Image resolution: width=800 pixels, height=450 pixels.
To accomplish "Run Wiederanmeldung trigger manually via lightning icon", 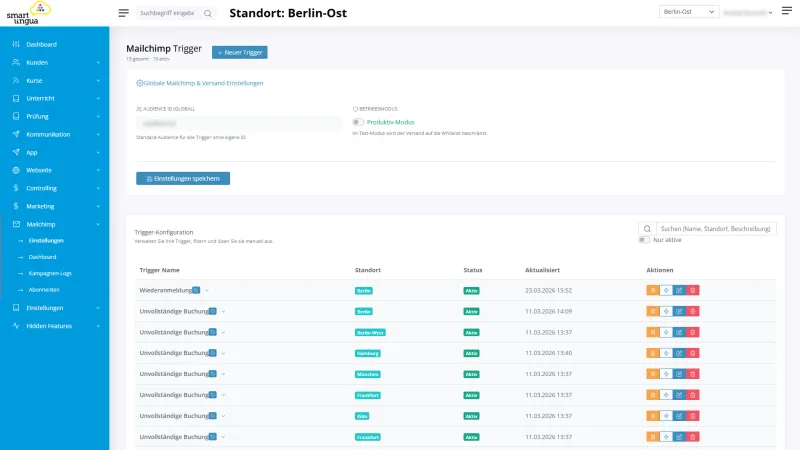I will [666, 290].
